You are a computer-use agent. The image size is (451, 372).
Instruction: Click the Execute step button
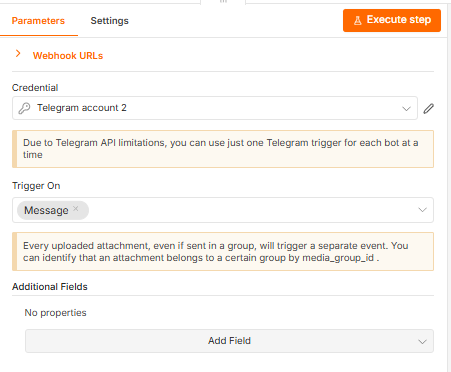[392, 20]
